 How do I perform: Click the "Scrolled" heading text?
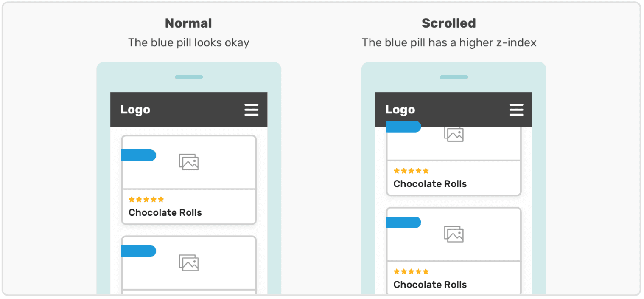click(448, 23)
